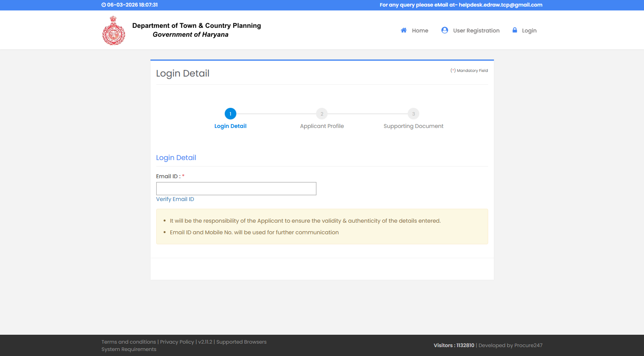Select the step 2 circle
The width and height of the screenshot is (644, 356).
[322, 114]
